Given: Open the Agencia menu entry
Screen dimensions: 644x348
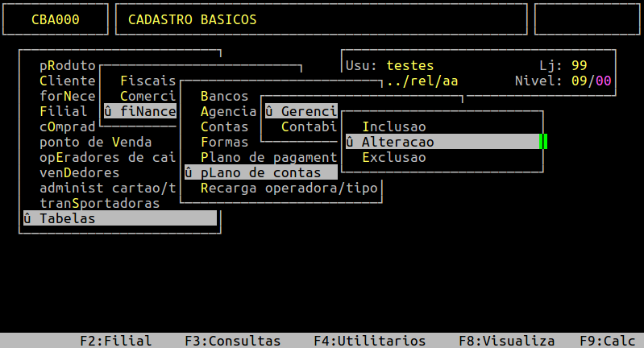Looking at the screenshot, I should [x=228, y=111].
